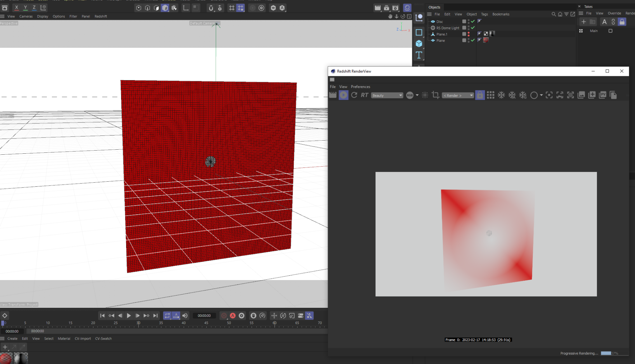
Task: Toggle the green enable checkmark for Disc
Action: [x=473, y=22]
